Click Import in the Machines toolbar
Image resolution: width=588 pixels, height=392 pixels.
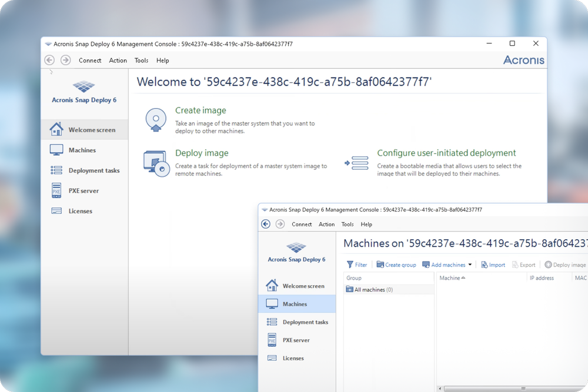pos(493,265)
